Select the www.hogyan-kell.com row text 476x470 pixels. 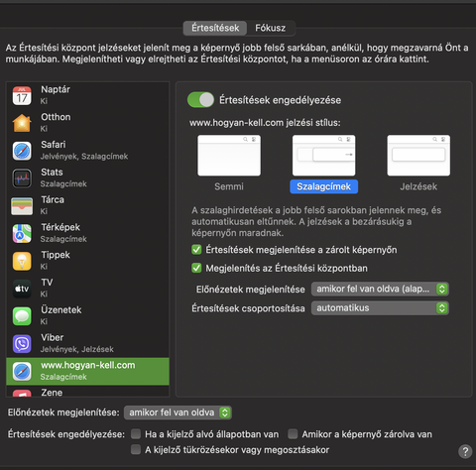(x=88, y=365)
